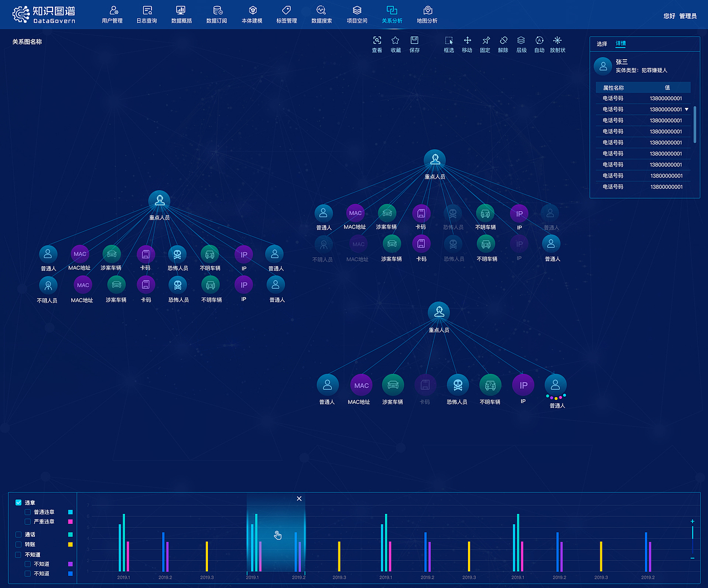
Task: Click the 实体类型：犯罪嫌疑人 text
Action: click(642, 70)
